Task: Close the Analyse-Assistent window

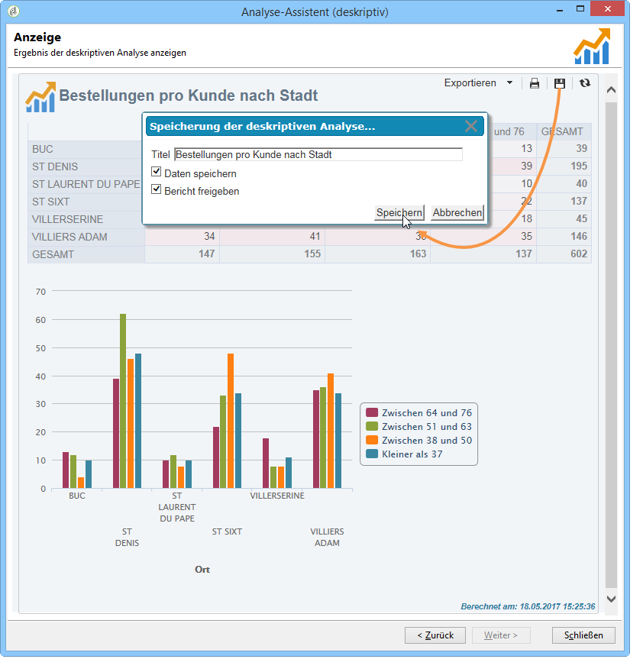Action: pyautogui.click(x=607, y=9)
